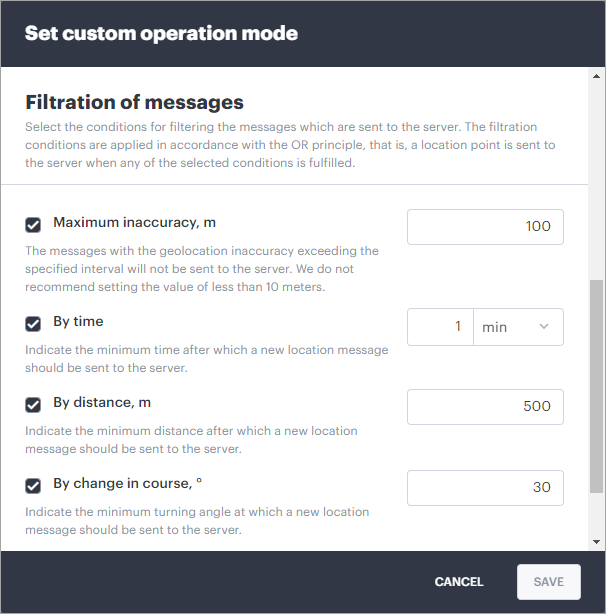This screenshot has width=606, height=614.
Task: Uncheck the Maximum inaccuracy checkbox
Action: point(33,225)
